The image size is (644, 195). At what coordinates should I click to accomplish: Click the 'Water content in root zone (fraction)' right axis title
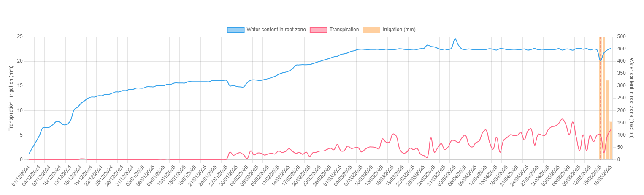pos(632,98)
